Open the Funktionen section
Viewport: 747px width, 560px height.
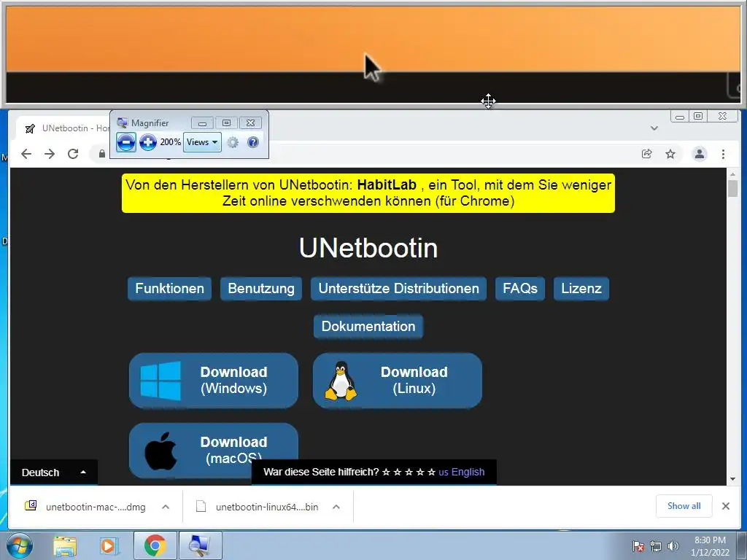[x=169, y=289]
